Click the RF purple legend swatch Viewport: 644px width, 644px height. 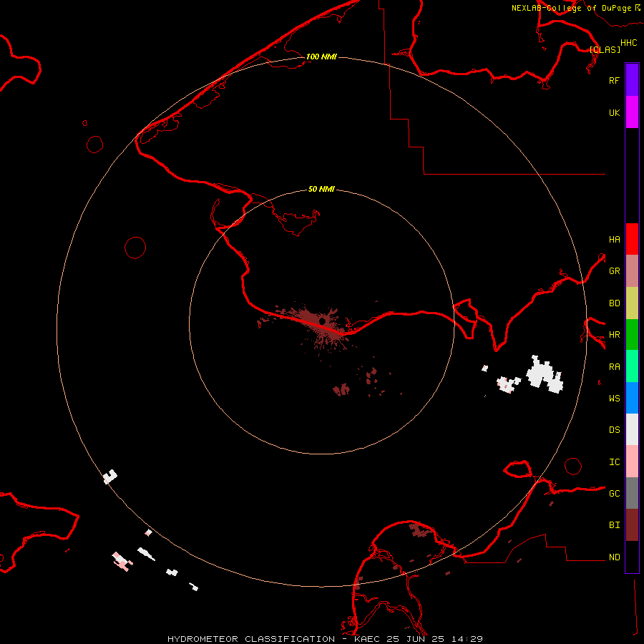[x=632, y=80]
